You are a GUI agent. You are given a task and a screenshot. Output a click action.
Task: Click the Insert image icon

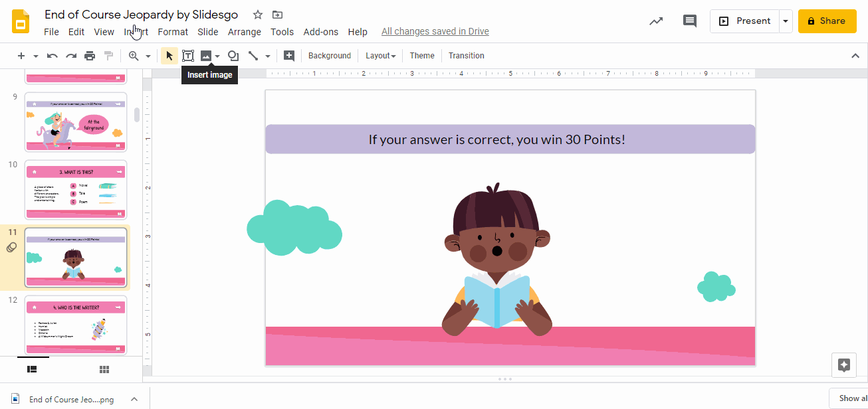206,56
